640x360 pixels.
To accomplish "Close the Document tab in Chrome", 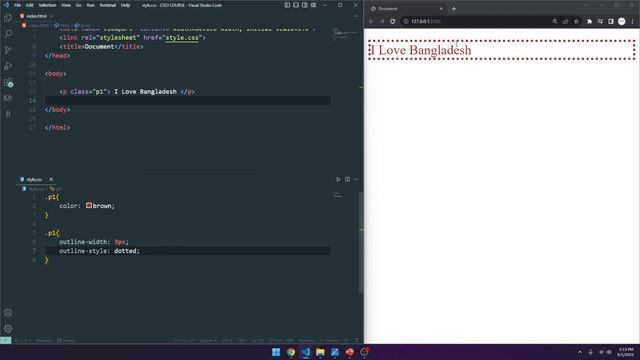I will [441, 9].
